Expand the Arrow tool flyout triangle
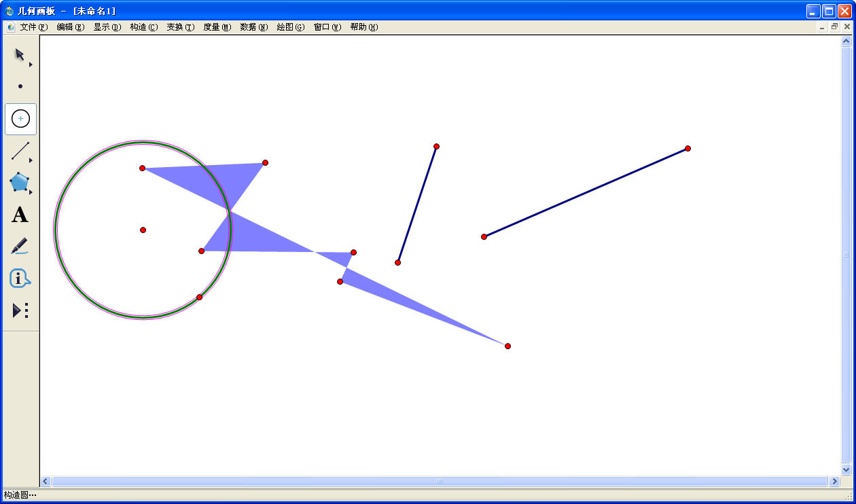Image resolution: width=856 pixels, height=504 pixels. [31, 65]
